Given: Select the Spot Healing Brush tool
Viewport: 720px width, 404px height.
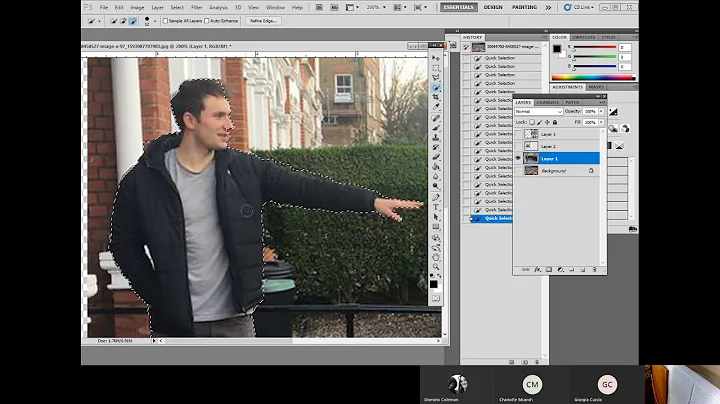Looking at the screenshot, I should 436,118.
